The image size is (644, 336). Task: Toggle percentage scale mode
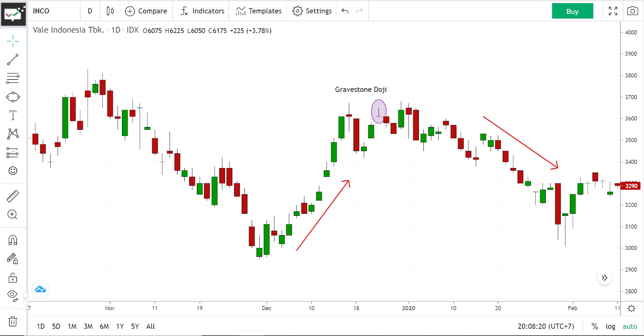(x=595, y=326)
